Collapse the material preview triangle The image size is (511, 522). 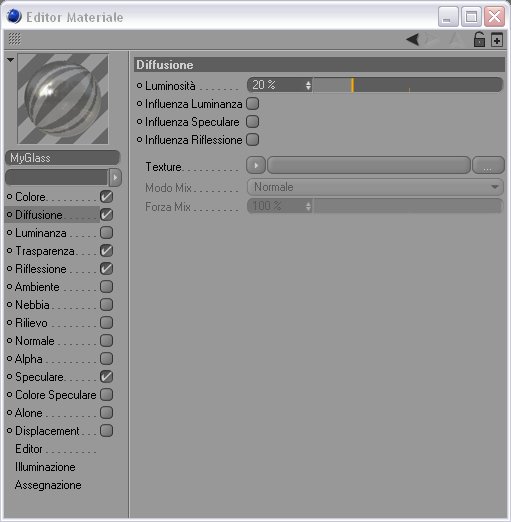coord(10,60)
